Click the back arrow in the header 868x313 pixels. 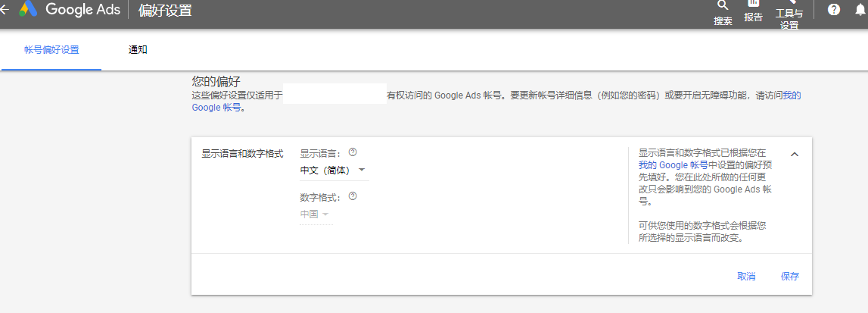point(4,10)
